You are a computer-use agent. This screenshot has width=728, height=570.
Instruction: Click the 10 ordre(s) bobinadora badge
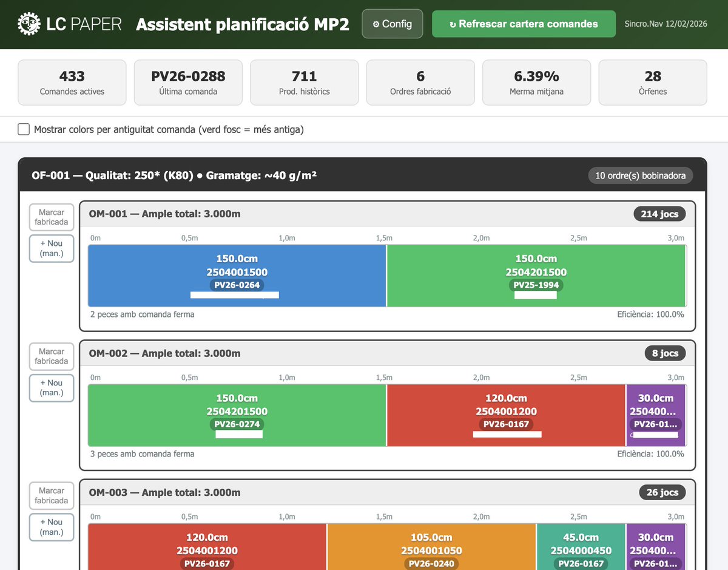(x=640, y=175)
